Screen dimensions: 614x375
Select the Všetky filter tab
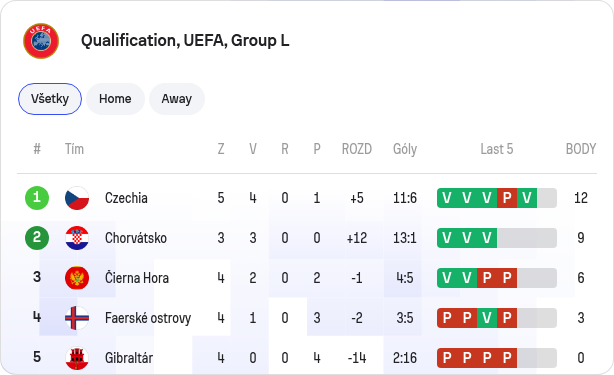coord(50,99)
